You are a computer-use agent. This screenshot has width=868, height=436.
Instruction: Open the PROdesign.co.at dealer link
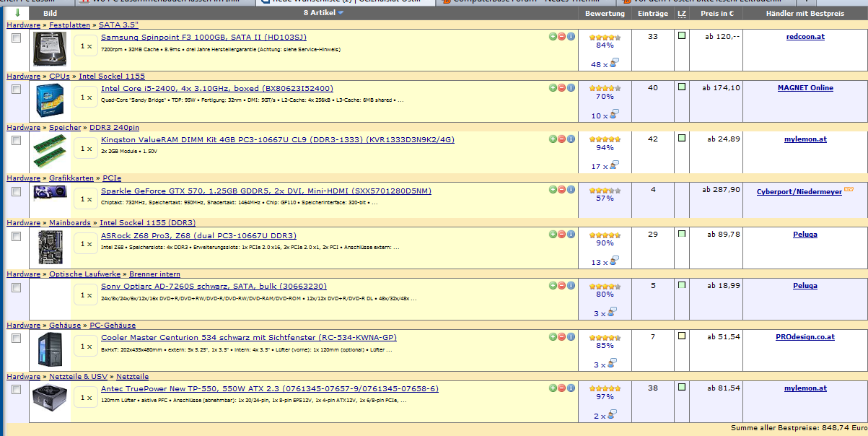[805, 336]
